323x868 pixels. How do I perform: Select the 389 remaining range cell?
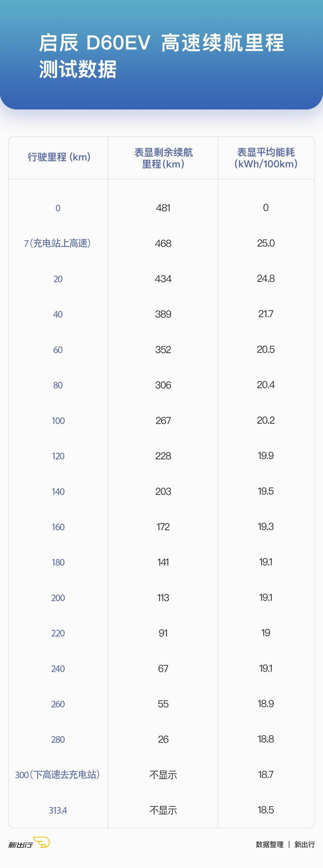163,314
